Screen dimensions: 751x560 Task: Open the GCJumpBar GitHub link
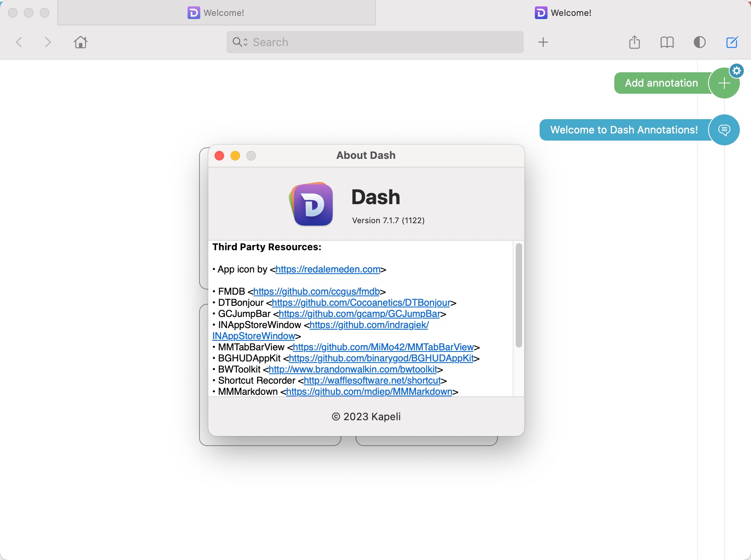(360, 314)
